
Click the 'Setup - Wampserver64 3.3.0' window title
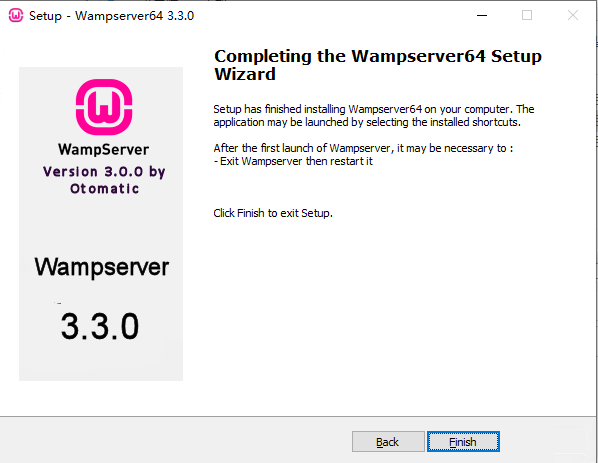[x=111, y=16]
